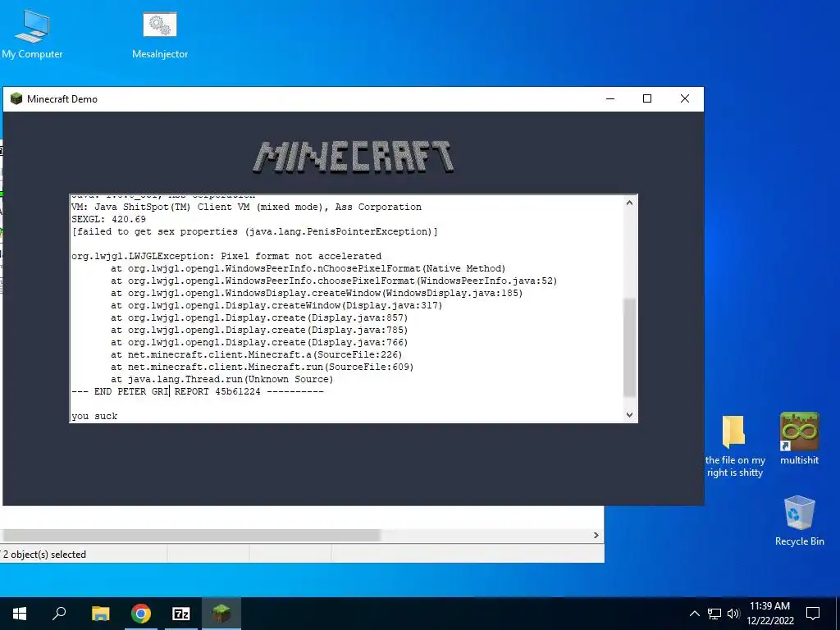Click the right arrow of the background window's horizontal scrollbar
The image size is (840, 630).
pyautogui.click(x=596, y=535)
